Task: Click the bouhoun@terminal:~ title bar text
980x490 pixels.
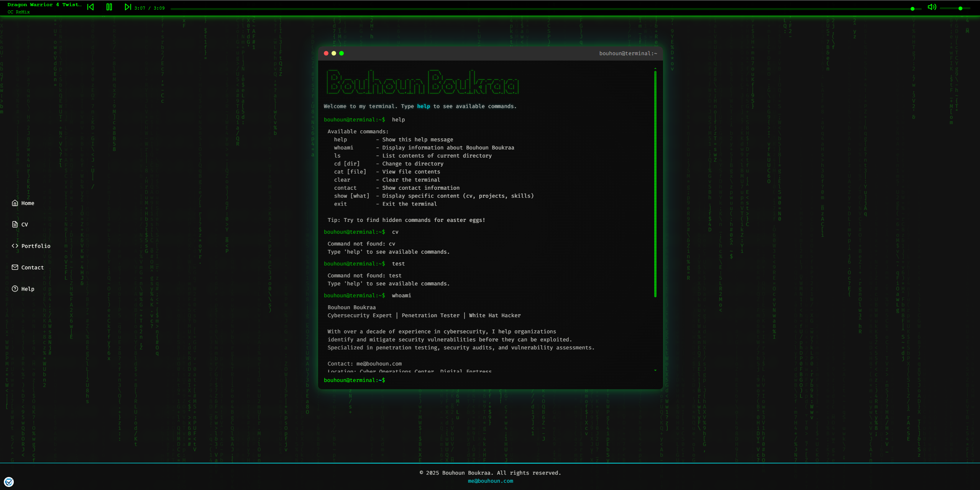Action: pos(628,54)
